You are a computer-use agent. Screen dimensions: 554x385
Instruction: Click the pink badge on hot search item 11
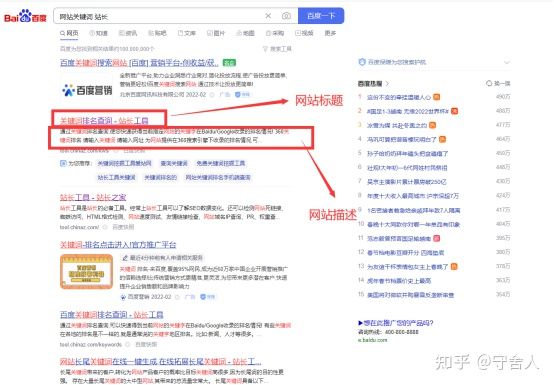pyautogui.click(x=437, y=238)
